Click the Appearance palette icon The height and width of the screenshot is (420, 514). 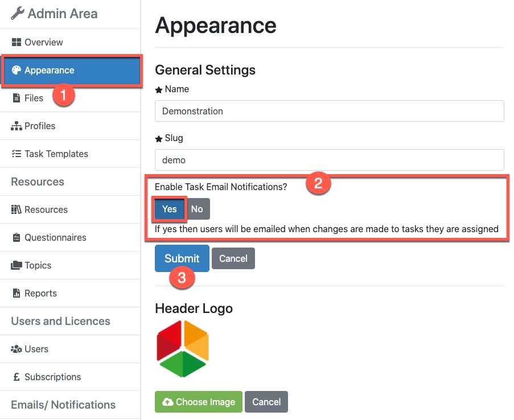click(16, 70)
